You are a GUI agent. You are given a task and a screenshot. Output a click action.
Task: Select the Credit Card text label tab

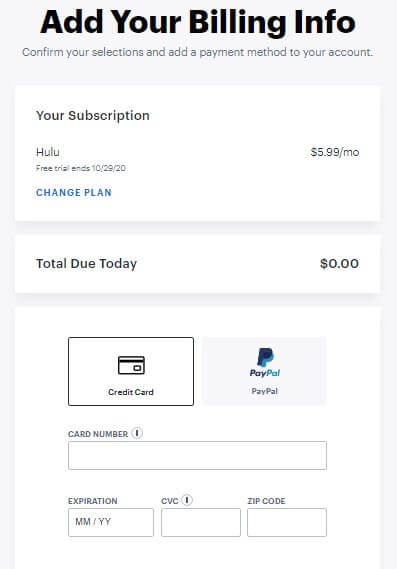tap(131, 392)
